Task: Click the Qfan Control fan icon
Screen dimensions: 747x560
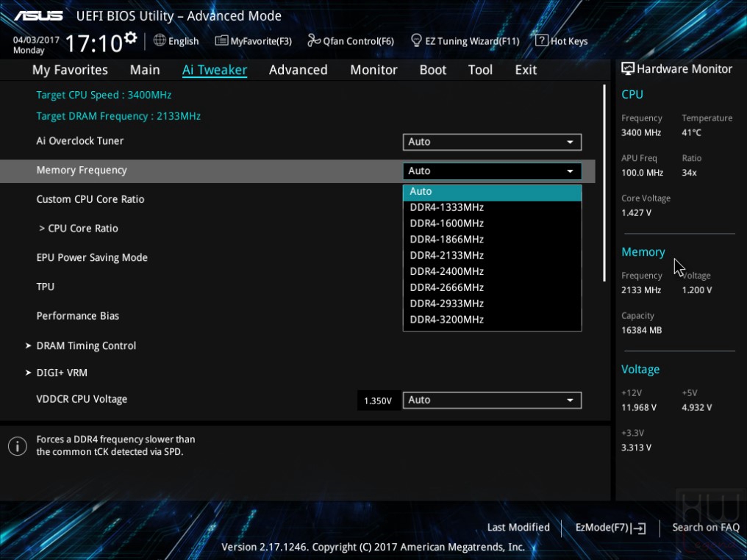Action: [313, 40]
